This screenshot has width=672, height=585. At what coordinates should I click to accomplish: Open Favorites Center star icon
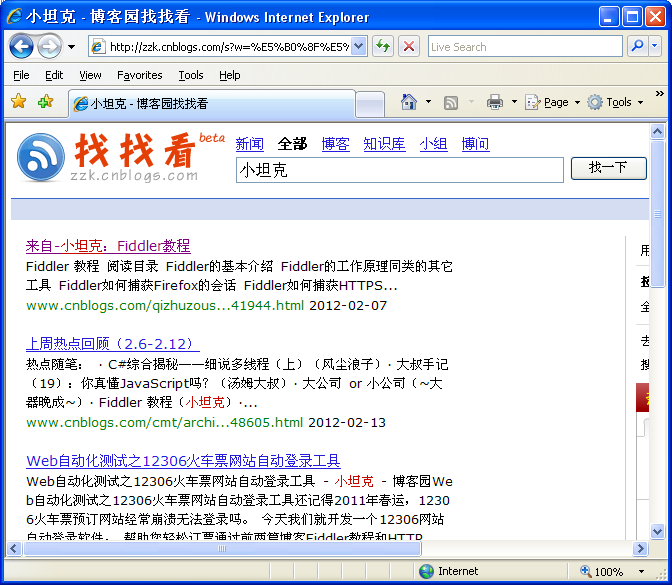(18, 102)
